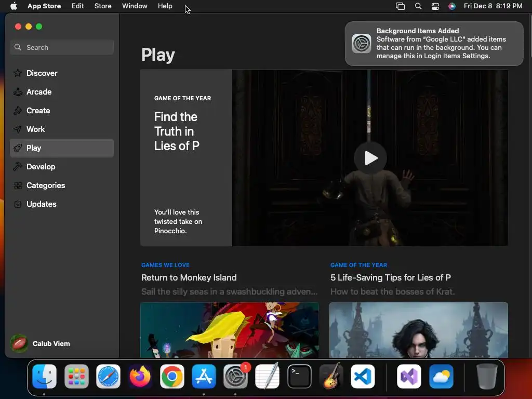Click the magnifier icon in Search field

coord(18,47)
